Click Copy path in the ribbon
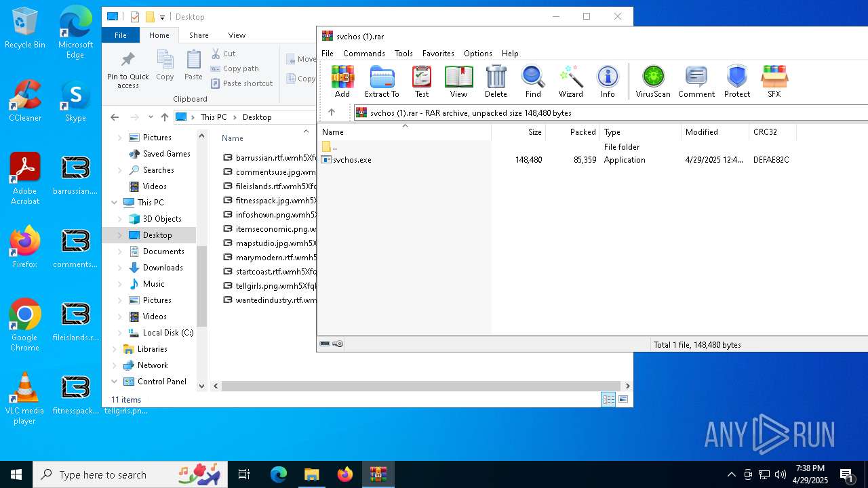The width and height of the screenshot is (868, 488). [235, 68]
